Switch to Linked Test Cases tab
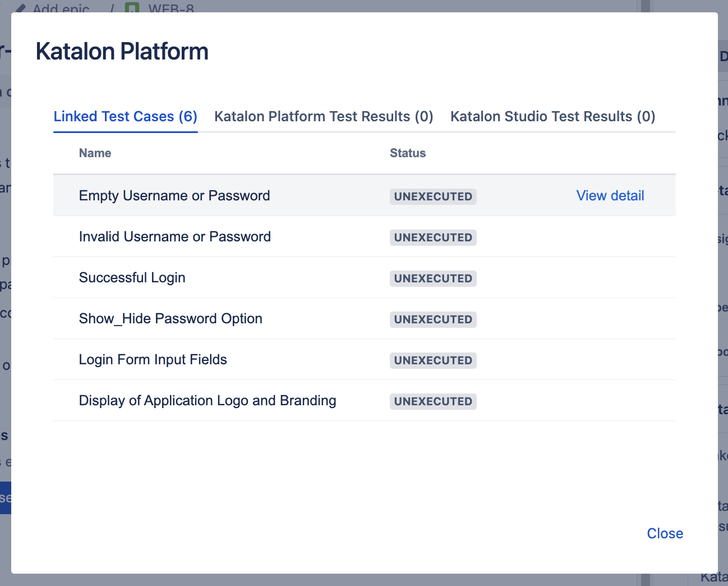The width and height of the screenshot is (728, 586). 126,116
